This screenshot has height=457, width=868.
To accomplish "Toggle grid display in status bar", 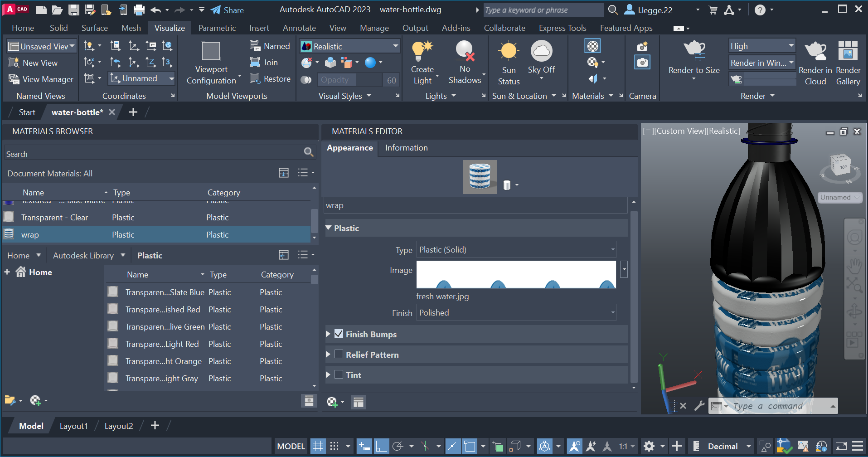I will coord(318,447).
